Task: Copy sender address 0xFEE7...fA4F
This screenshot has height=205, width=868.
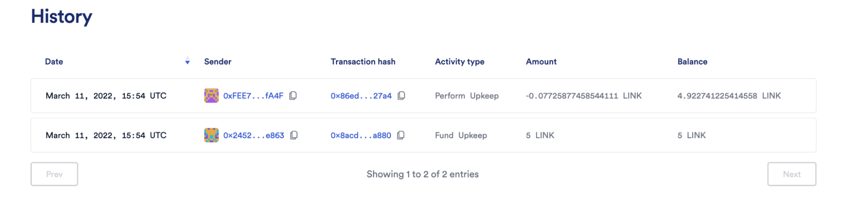Action: 293,96
